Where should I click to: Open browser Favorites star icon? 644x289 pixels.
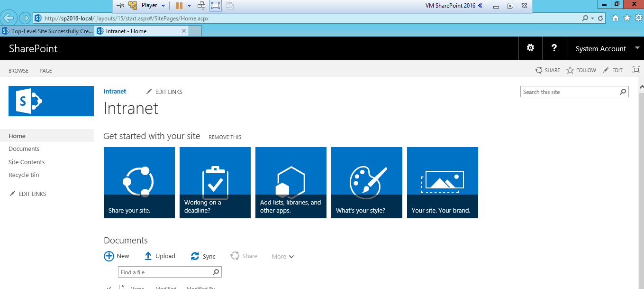click(x=627, y=18)
